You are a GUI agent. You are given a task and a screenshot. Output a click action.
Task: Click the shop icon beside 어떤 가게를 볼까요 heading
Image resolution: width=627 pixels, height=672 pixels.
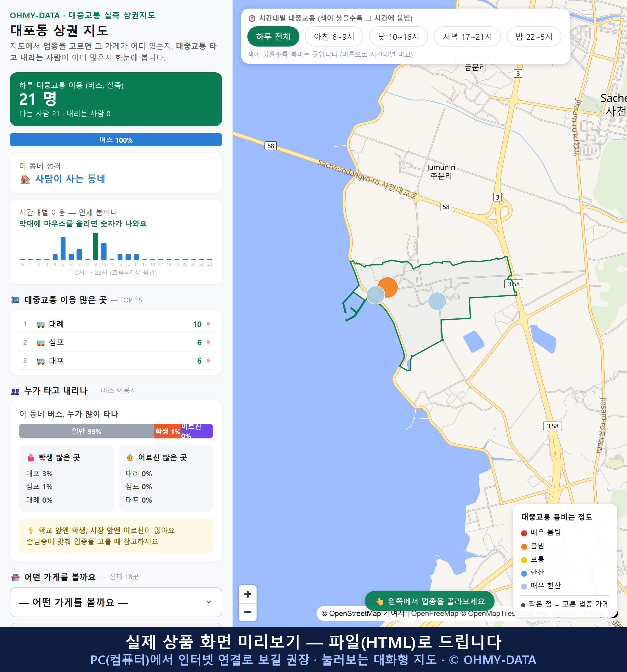[x=16, y=577]
